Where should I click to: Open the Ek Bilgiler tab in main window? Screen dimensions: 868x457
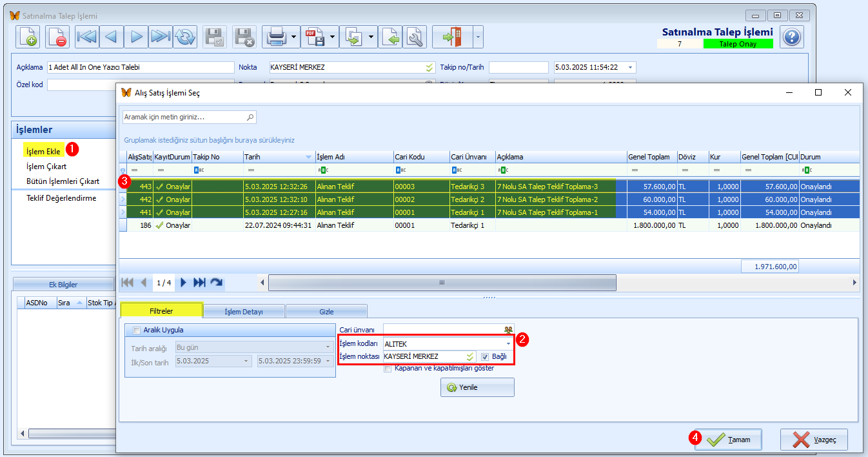(63, 284)
